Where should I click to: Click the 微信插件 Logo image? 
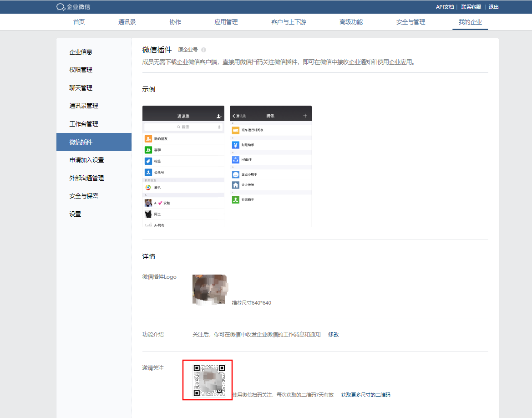[210, 290]
